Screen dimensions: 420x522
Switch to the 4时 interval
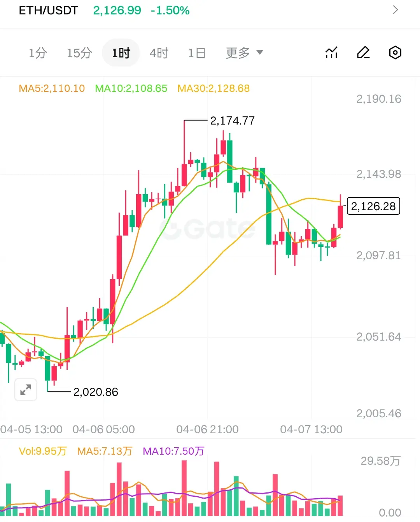[159, 53]
